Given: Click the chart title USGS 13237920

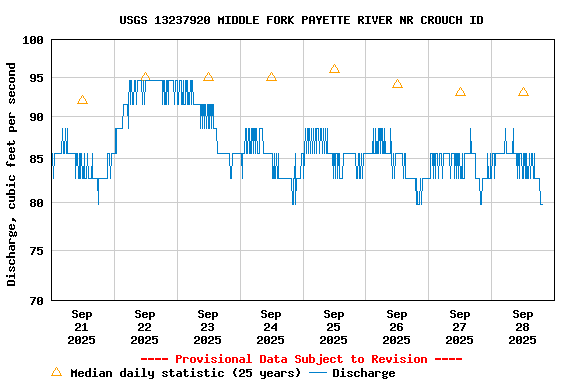Looking at the screenshot, I should [301, 20].
